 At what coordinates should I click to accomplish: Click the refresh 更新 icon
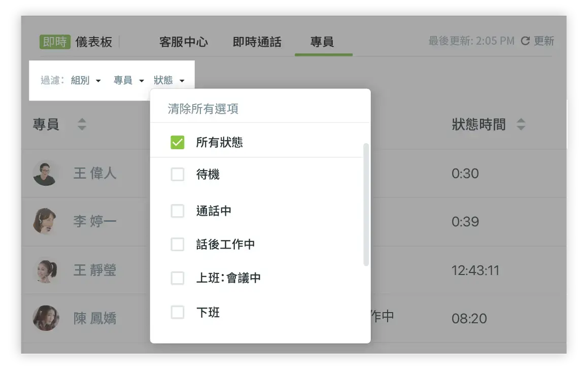(x=526, y=41)
